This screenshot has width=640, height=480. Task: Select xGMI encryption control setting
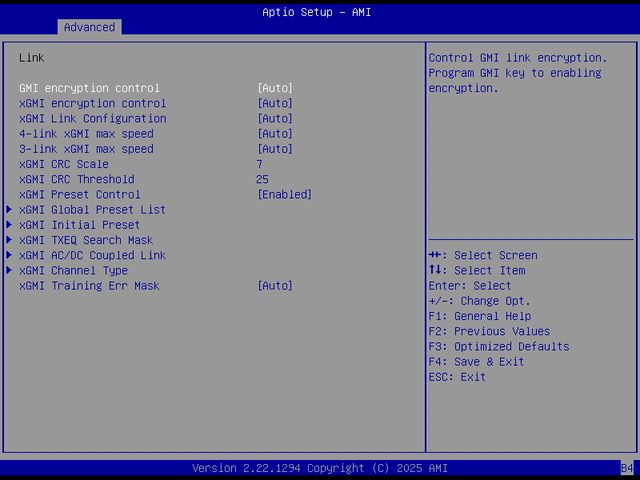[92, 103]
